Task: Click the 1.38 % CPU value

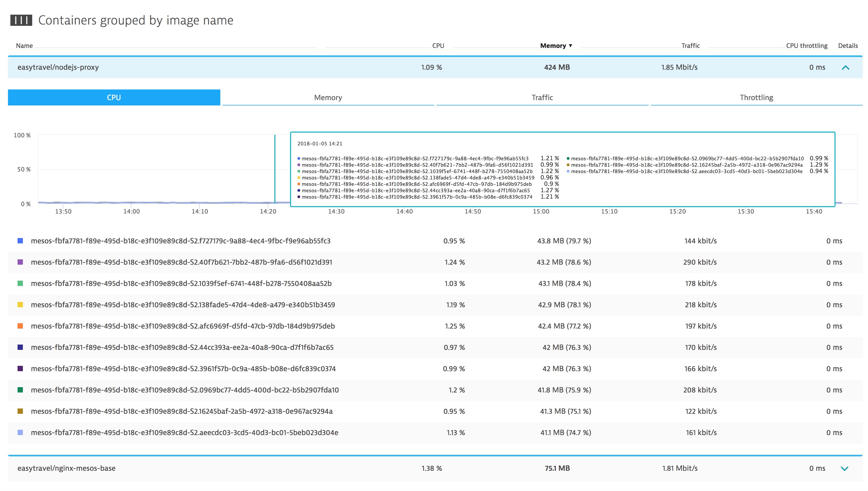Action: point(432,468)
